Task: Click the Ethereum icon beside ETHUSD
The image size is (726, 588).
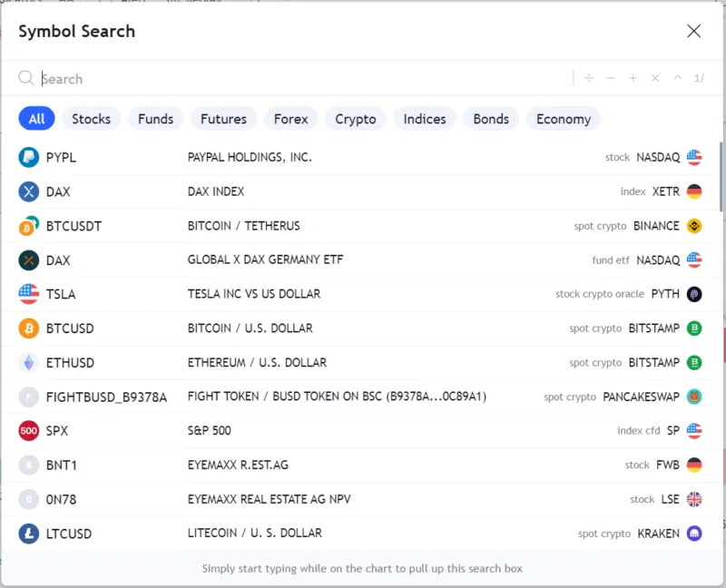Action: (29, 362)
